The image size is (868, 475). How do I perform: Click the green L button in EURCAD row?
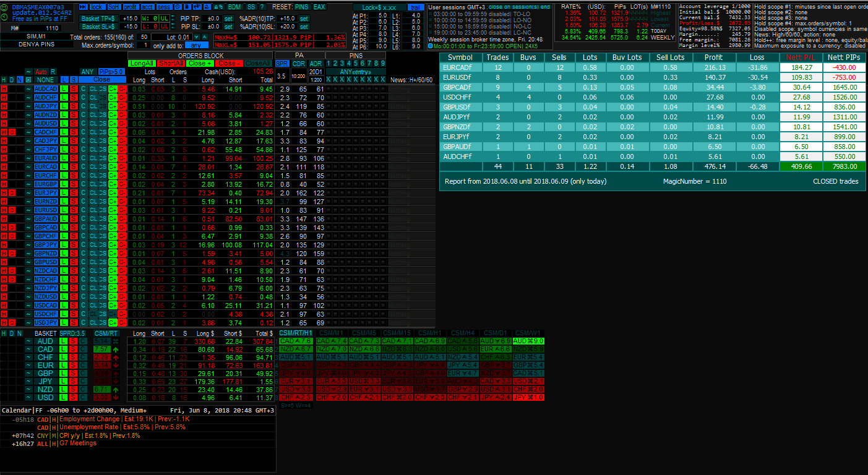click(x=64, y=167)
